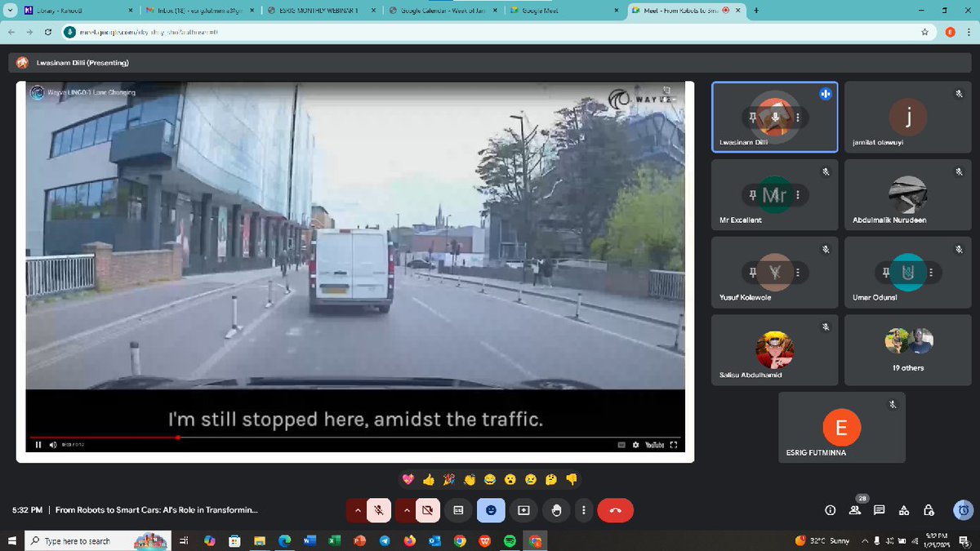This screenshot has height=551, width=980.
Task: Pin Mr Excellent's tile
Action: click(x=752, y=196)
